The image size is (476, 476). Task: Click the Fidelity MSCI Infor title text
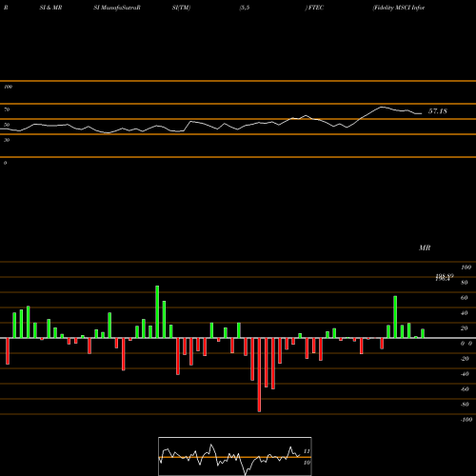[399, 8]
